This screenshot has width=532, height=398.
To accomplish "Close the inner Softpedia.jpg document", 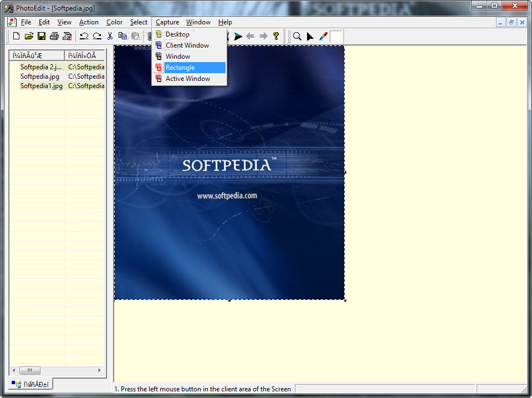I will (522, 23).
